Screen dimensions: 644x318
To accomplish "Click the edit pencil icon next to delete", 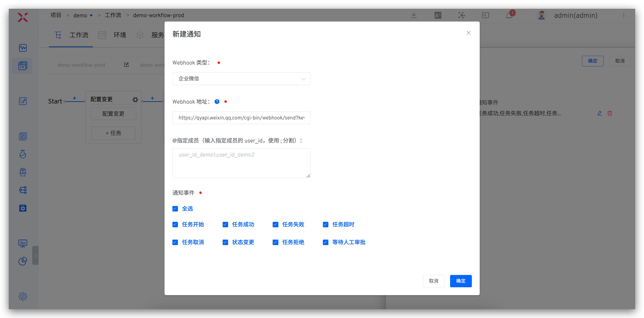I will coord(599,113).
